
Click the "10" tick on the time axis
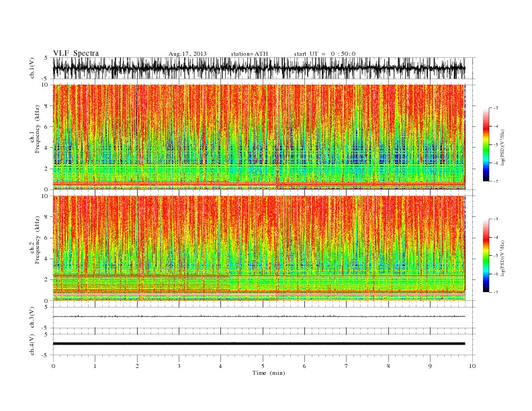point(472,366)
